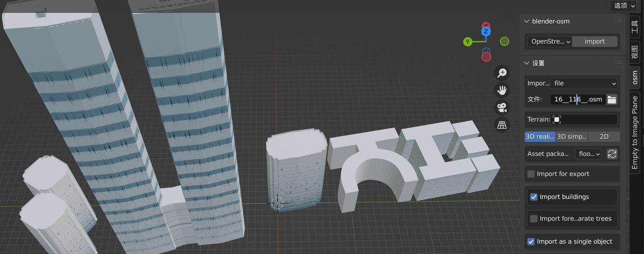Collapse the 设置 panel
This screenshot has width=644, height=254.
pos(527,63)
